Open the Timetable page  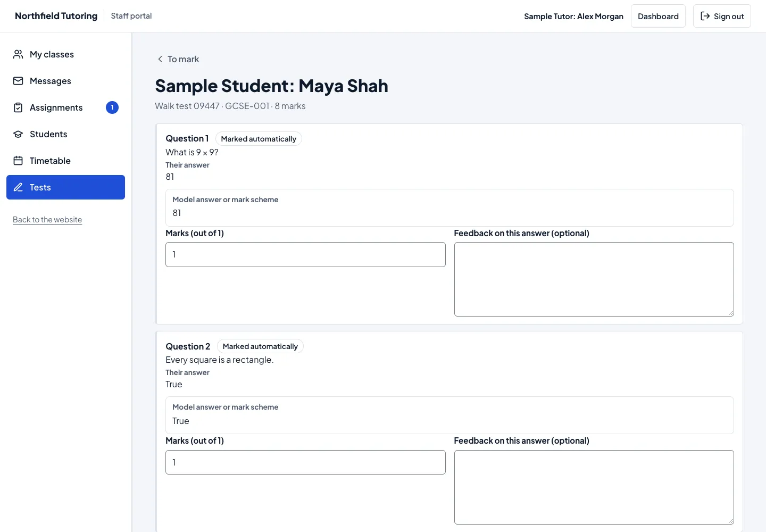click(x=65, y=161)
